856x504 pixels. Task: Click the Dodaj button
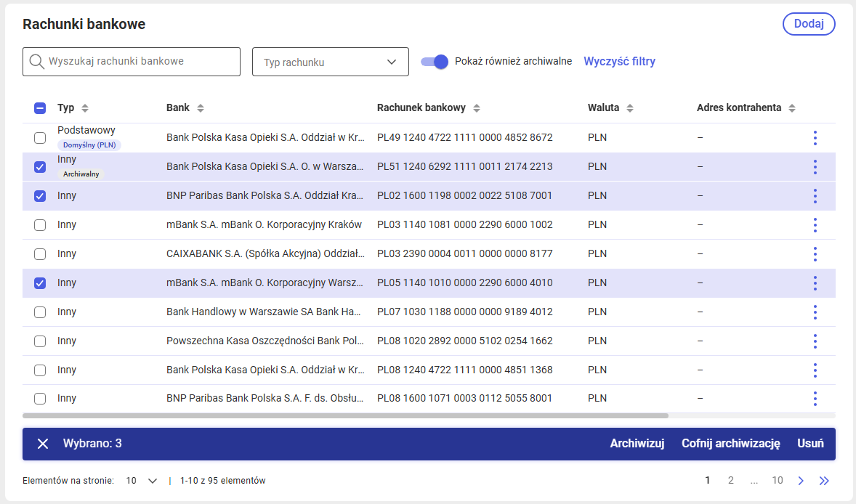(809, 24)
